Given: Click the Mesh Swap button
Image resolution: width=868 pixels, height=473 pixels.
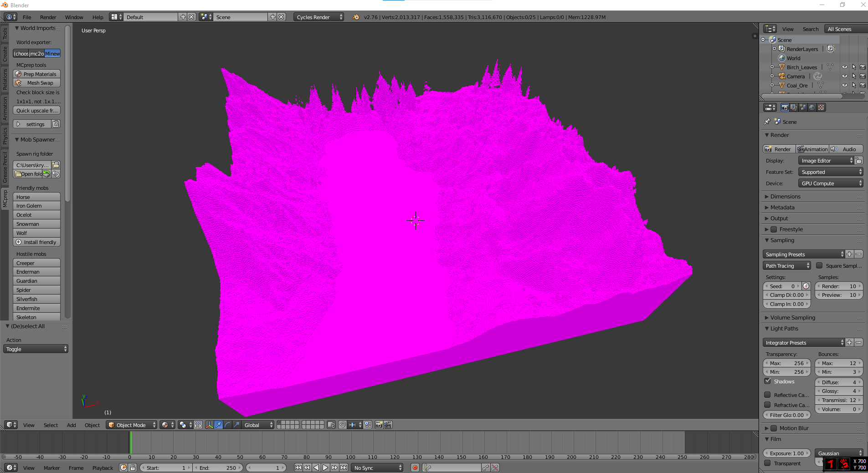Looking at the screenshot, I should pos(36,83).
